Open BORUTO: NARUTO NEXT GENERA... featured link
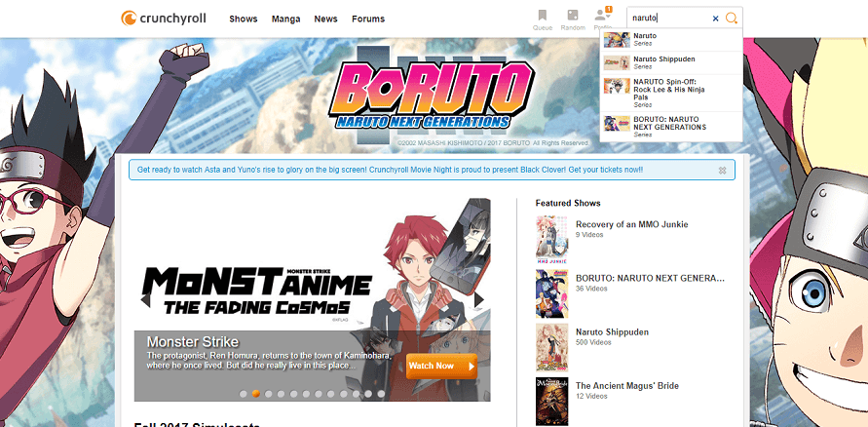Screen dimensions: 868x427 (x=650, y=278)
